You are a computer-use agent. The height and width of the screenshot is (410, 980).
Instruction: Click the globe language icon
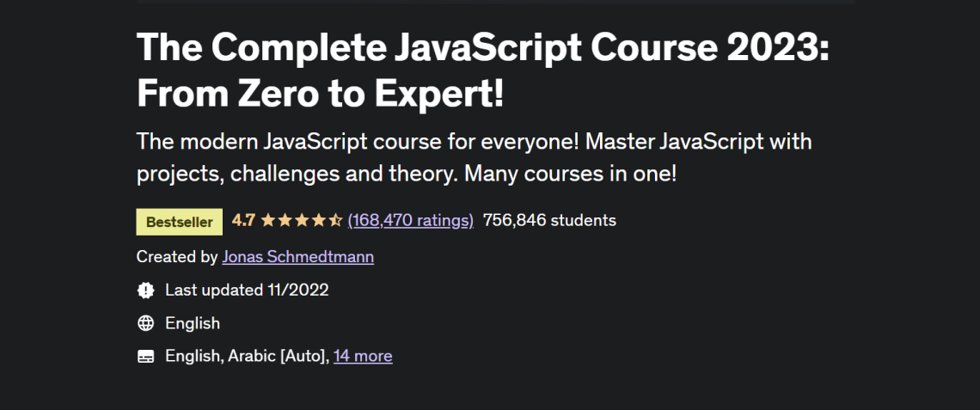(x=145, y=323)
